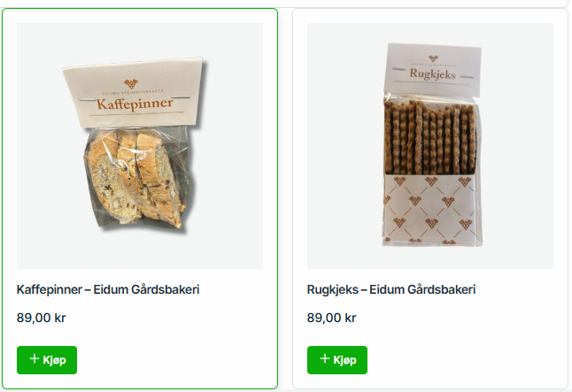
Task: Click the 'Kaffepinner' text printed on the package label
Action: (135, 104)
